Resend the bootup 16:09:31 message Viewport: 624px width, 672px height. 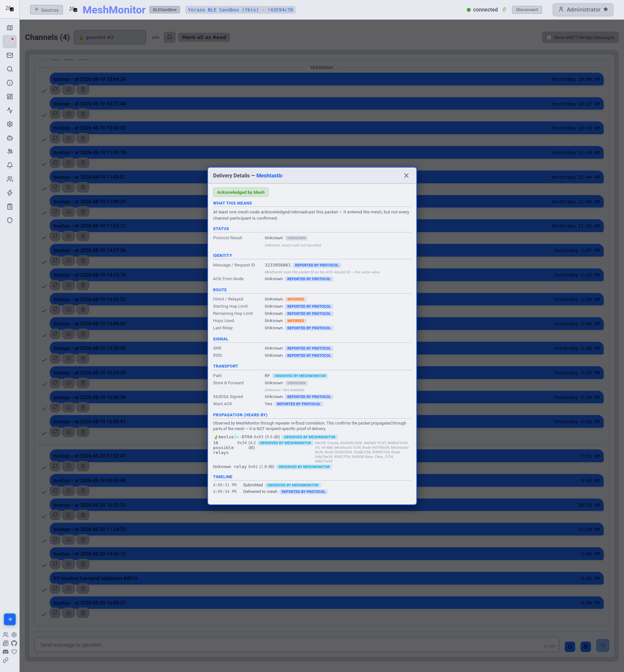tap(55, 613)
